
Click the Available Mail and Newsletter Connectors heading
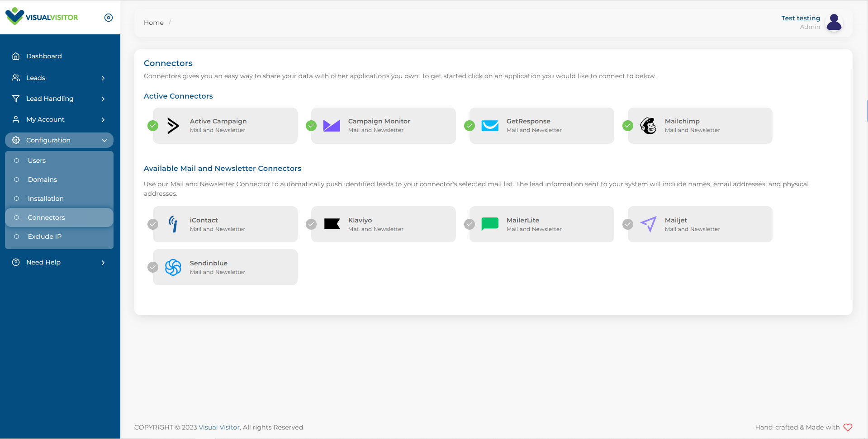(x=223, y=168)
